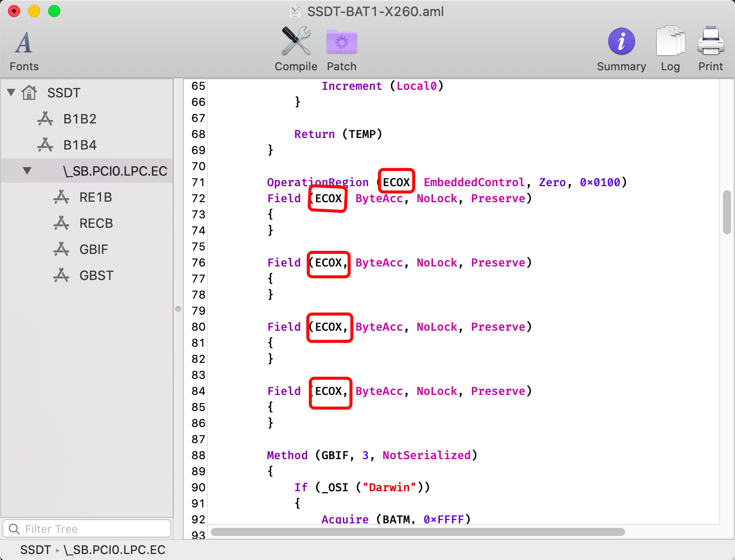Click the OperationRegion keyword on line 71
This screenshot has width=735, height=560.
(318, 182)
